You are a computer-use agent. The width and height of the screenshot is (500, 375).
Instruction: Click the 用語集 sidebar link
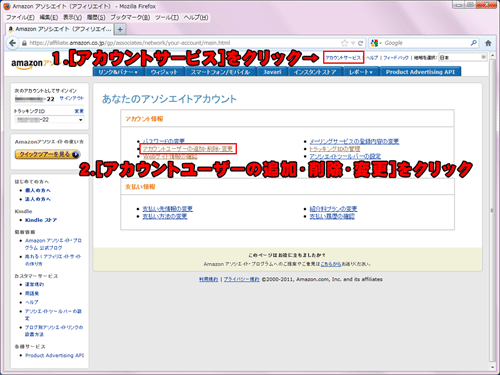tap(32, 293)
